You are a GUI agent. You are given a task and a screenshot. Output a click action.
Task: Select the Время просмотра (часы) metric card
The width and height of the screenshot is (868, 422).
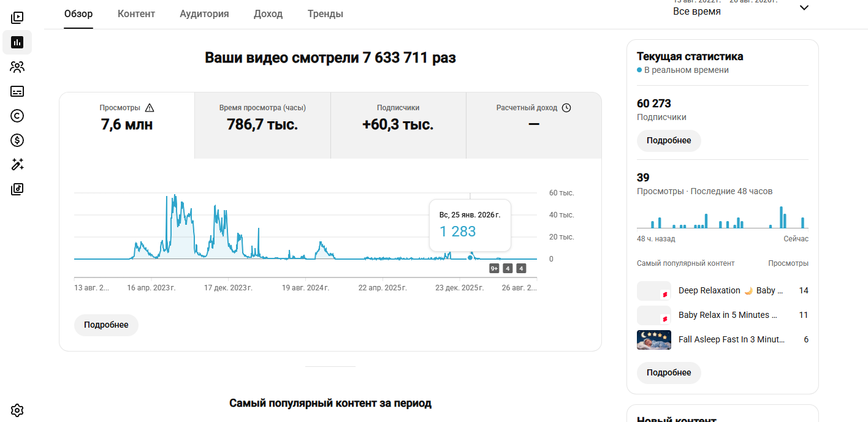tap(262, 126)
